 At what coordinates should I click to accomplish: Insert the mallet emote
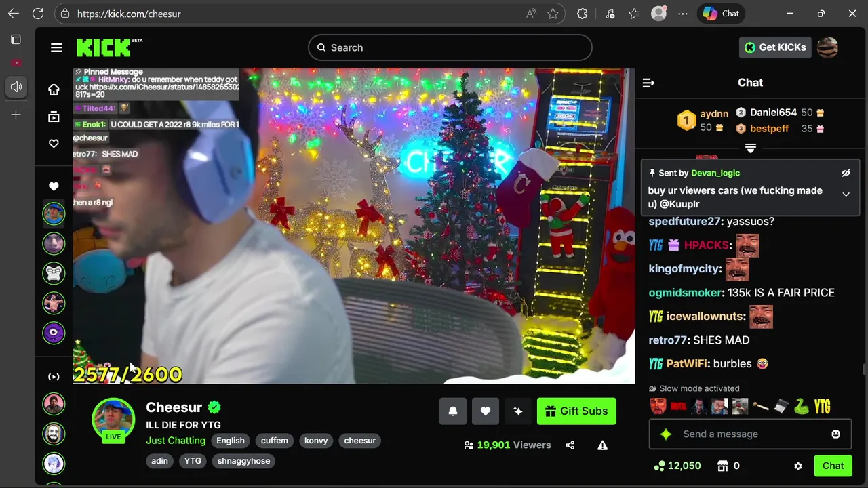click(x=760, y=407)
